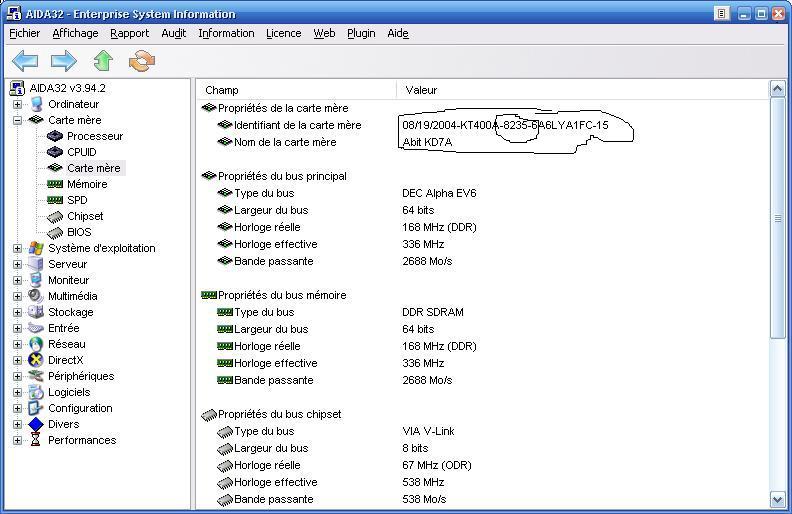This screenshot has width=792, height=514.
Task: Click the Serveur icon
Action: coord(36,264)
